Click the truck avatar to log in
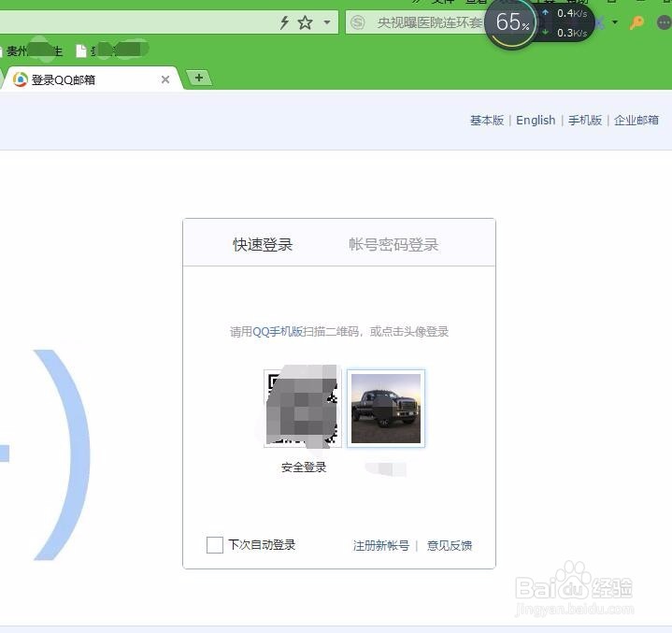This screenshot has width=672, height=633. 386,409
